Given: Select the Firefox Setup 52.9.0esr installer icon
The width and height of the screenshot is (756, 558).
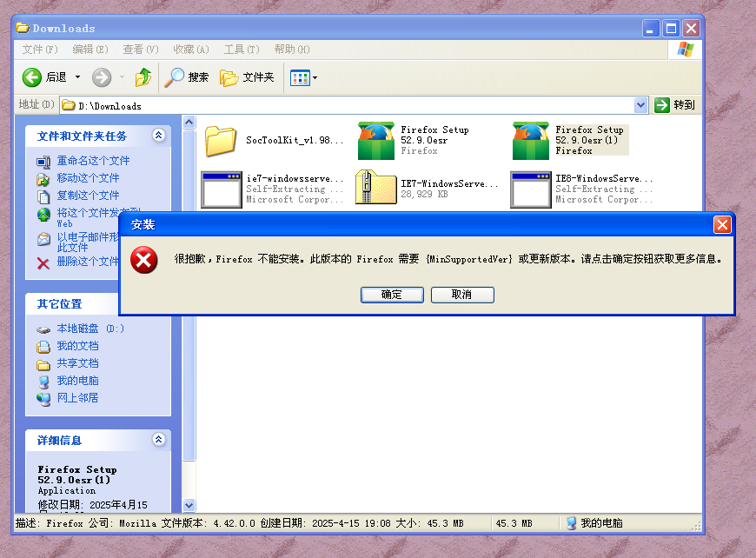Looking at the screenshot, I should [376, 140].
